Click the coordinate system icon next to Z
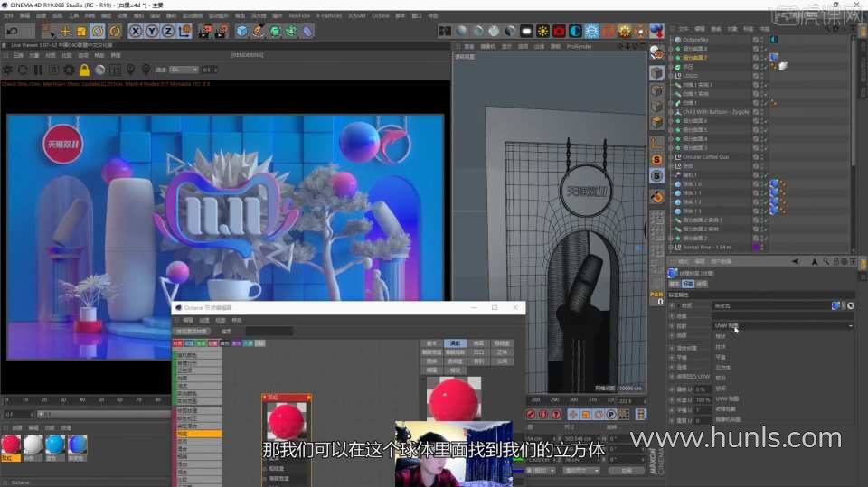The image size is (868, 487). pos(184,32)
